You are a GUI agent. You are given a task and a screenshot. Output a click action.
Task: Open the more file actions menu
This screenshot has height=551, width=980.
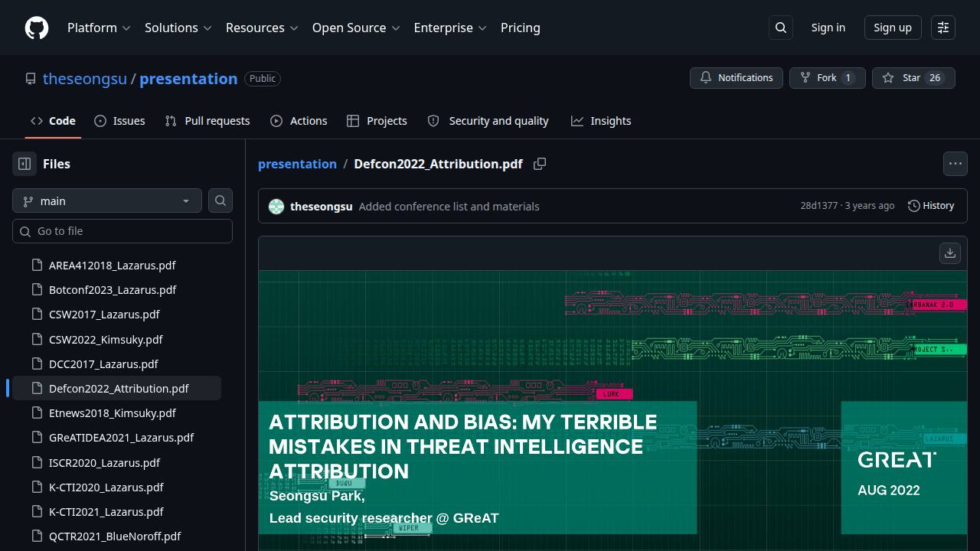[x=955, y=164]
